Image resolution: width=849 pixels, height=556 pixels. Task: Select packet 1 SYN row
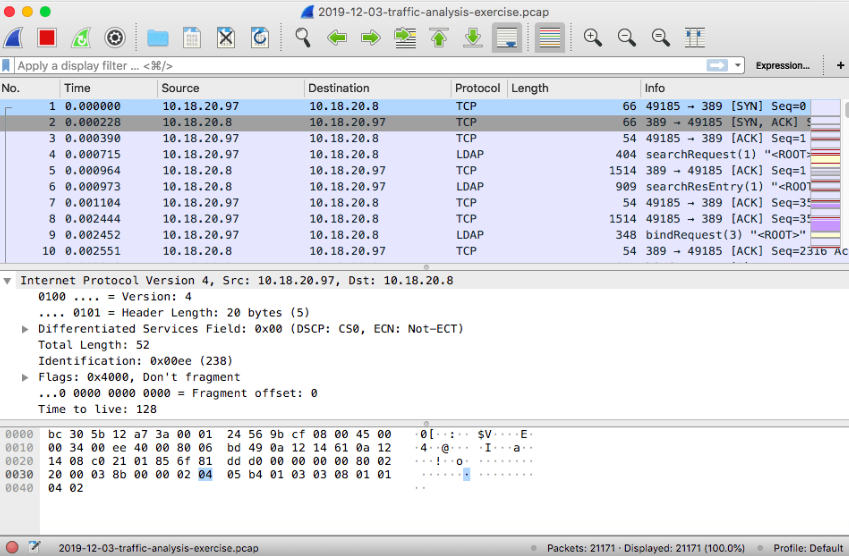point(405,106)
